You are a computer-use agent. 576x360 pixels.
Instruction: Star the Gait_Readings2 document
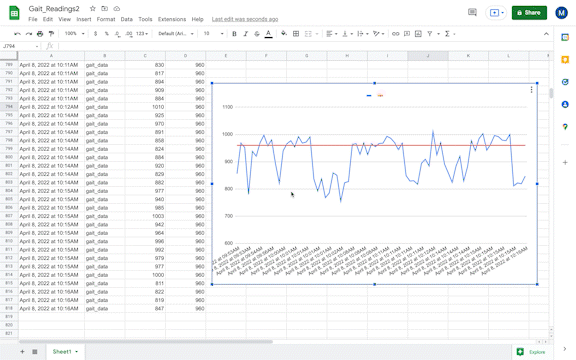93,8
